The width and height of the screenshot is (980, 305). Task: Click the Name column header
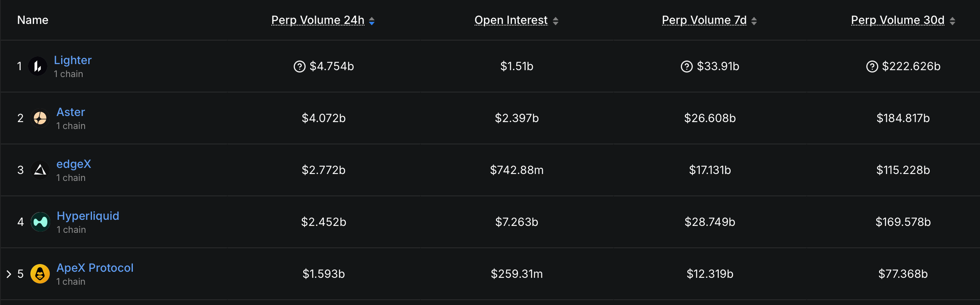[33, 20]
